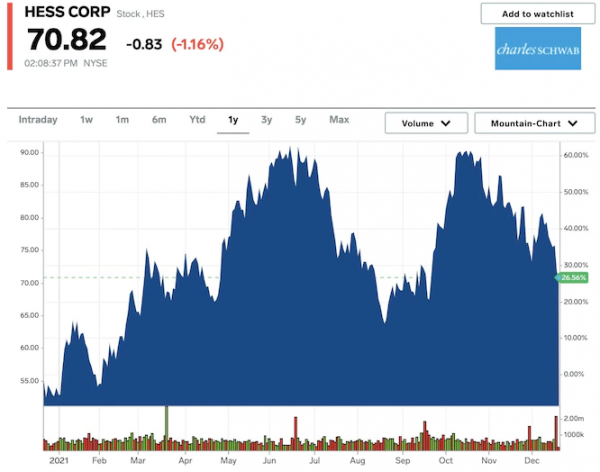Screen dimensions: 600x472
Task: Switch to the Ytd range tab
Action: (x=197, y=120)
